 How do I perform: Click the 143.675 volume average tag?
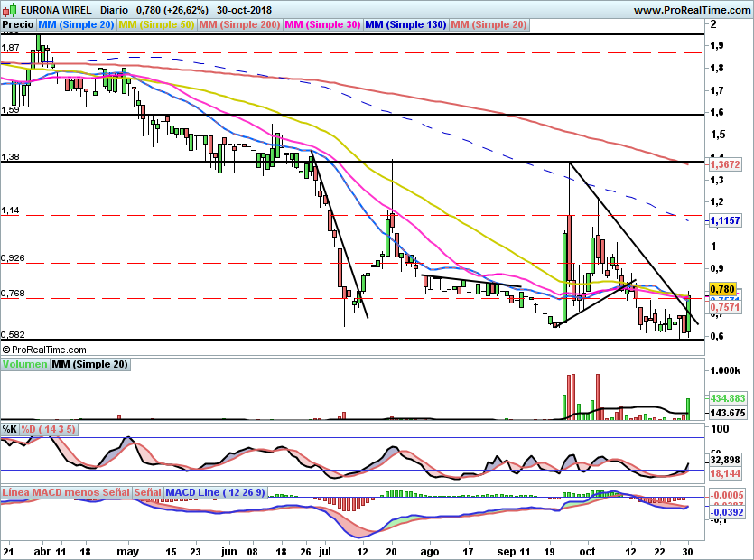[728, 413]
